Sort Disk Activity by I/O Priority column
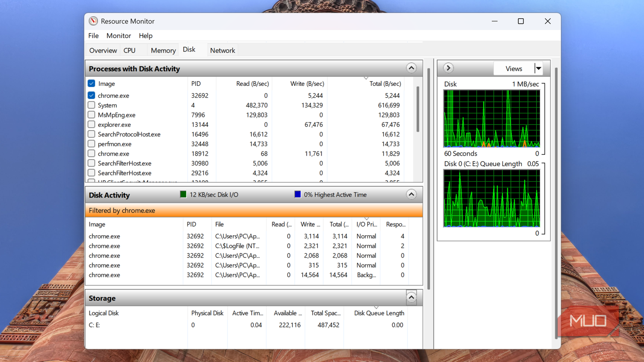The width and height of the screenshot is (644, 362). coord(366,224)
